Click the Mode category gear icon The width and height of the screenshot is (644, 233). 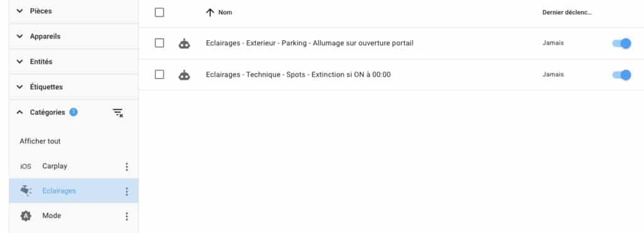click(26, 216)
